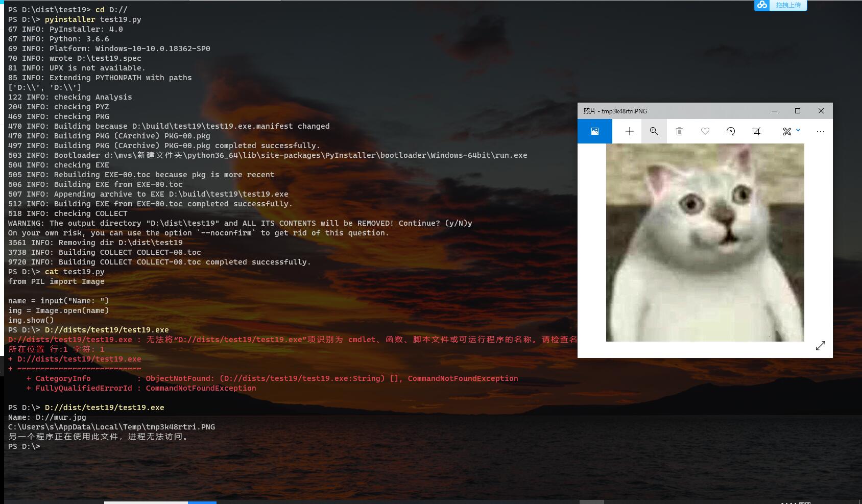This screenshot has height=504, width=862.
Task: Rotate the cat photo
Action: [731, 131]
